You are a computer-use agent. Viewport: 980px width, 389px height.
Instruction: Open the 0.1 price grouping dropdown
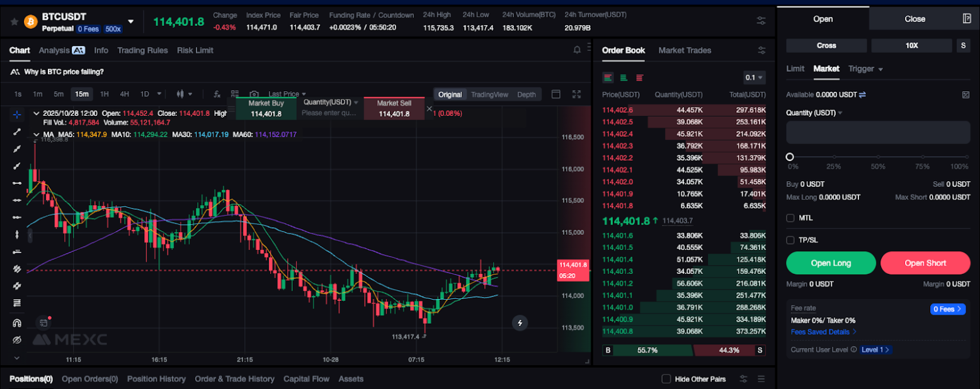pos(754,78)
